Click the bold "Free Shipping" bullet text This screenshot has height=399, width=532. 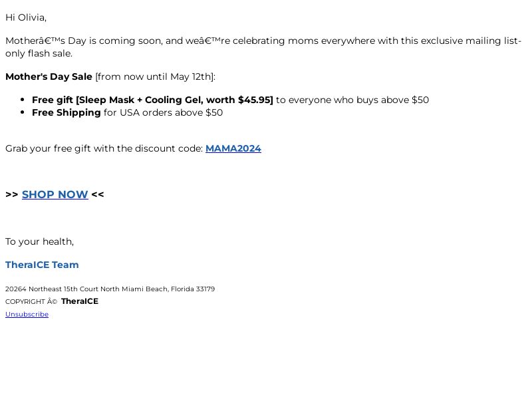[x=66, y=112]
